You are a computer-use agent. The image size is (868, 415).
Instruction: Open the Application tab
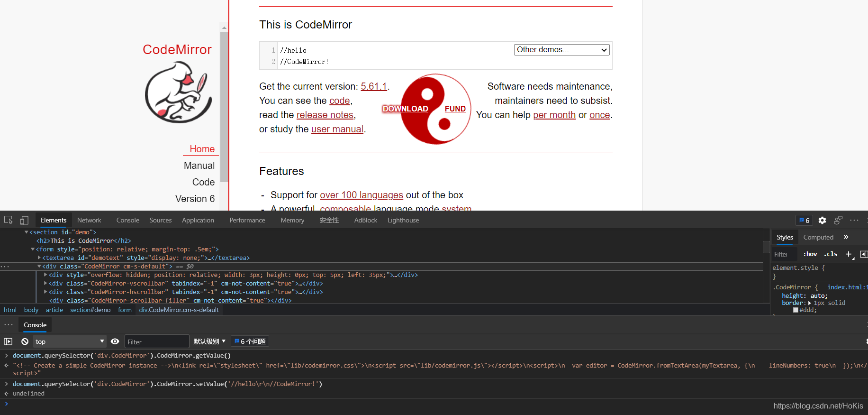click(x=198, y=220)
